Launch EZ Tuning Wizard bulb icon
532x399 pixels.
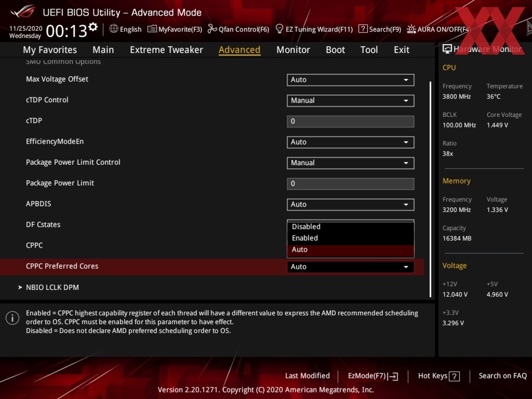(x=279, y=29)
